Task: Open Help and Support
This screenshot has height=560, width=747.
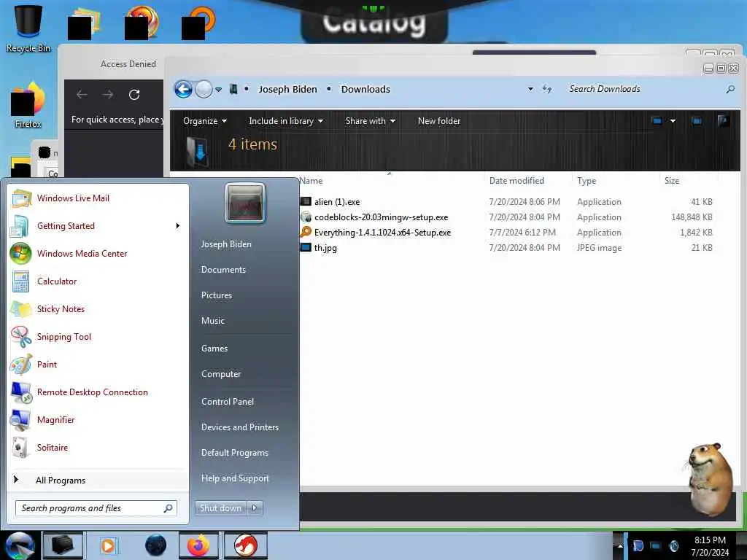Action: [235, 478]
